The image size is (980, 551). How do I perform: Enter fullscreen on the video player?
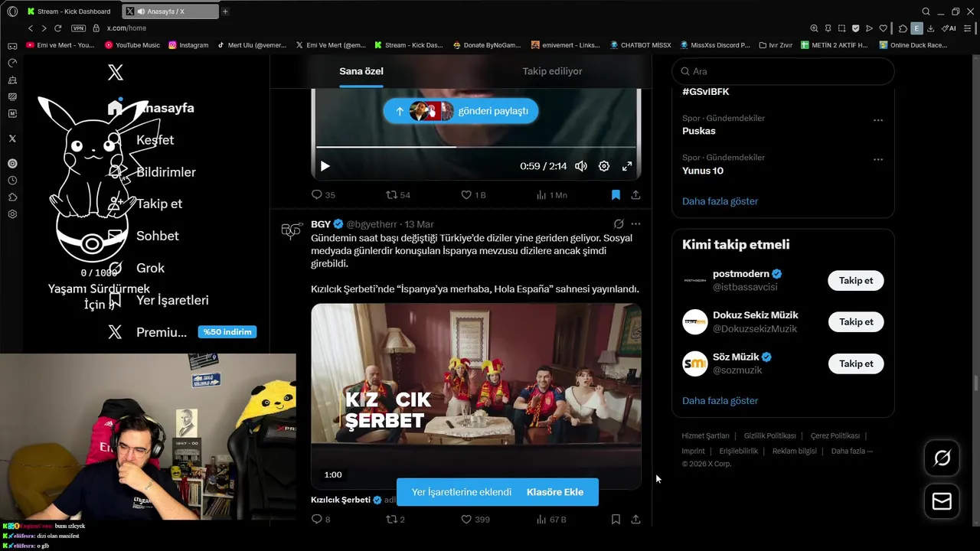627,166
